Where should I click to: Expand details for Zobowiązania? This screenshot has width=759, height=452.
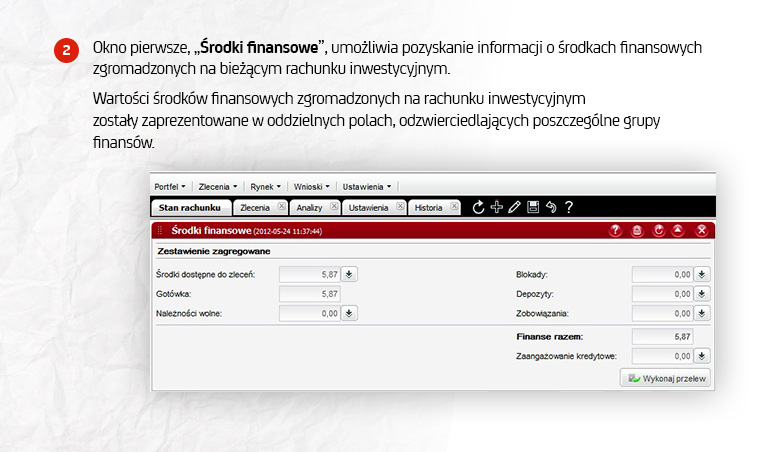click(x=702, y=313)
